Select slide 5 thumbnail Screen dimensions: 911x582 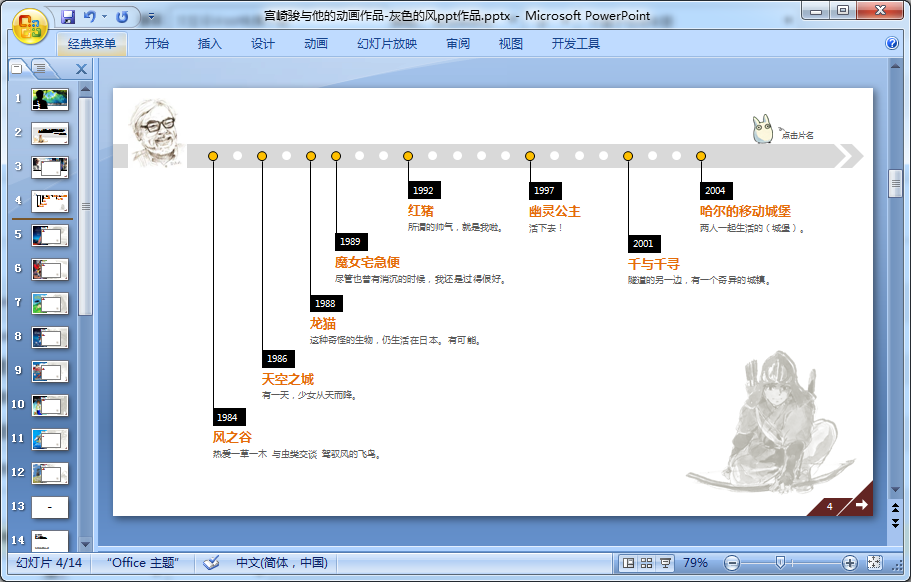click(x=50, y=235)
